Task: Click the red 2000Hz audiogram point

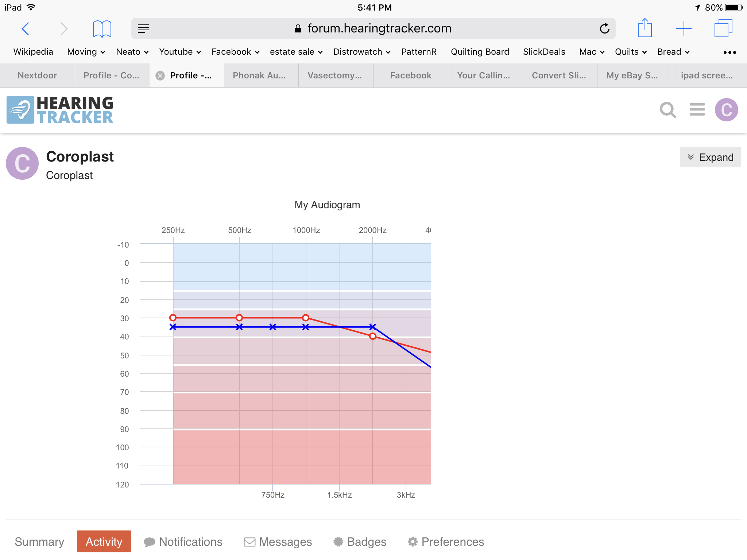Action: [372, 336]
